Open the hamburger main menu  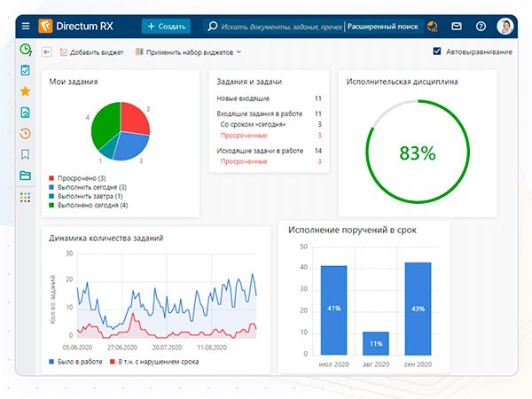point(26,26)
